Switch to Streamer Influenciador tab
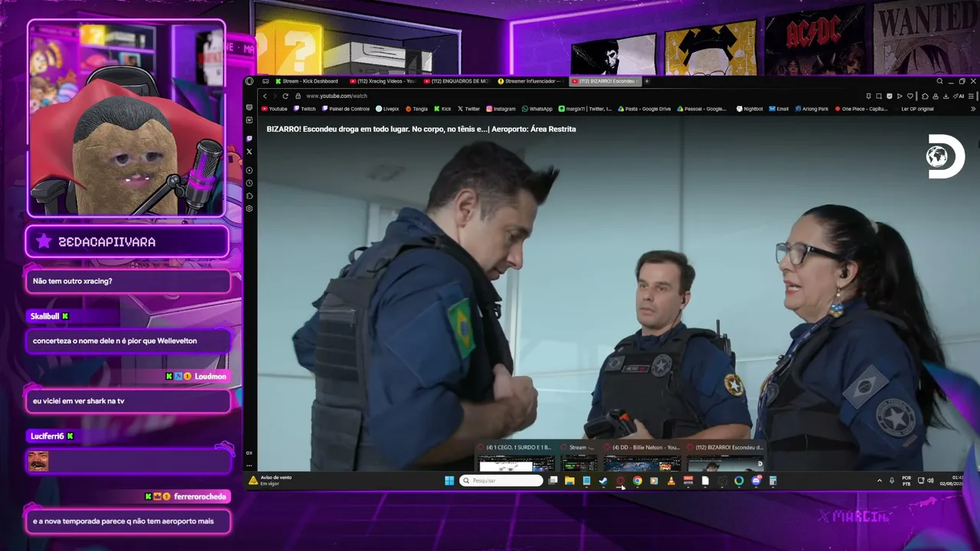The width and height of the screenshot is (980, 551). point(531,81)
